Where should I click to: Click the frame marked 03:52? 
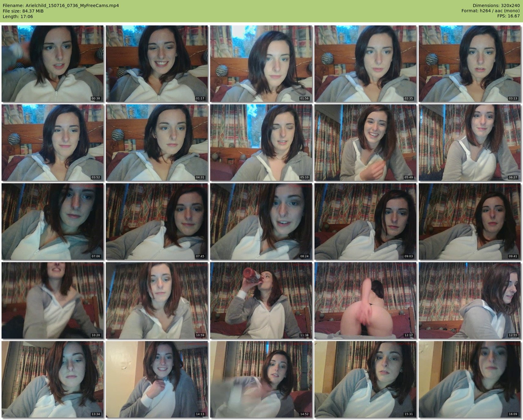(52, 143)
